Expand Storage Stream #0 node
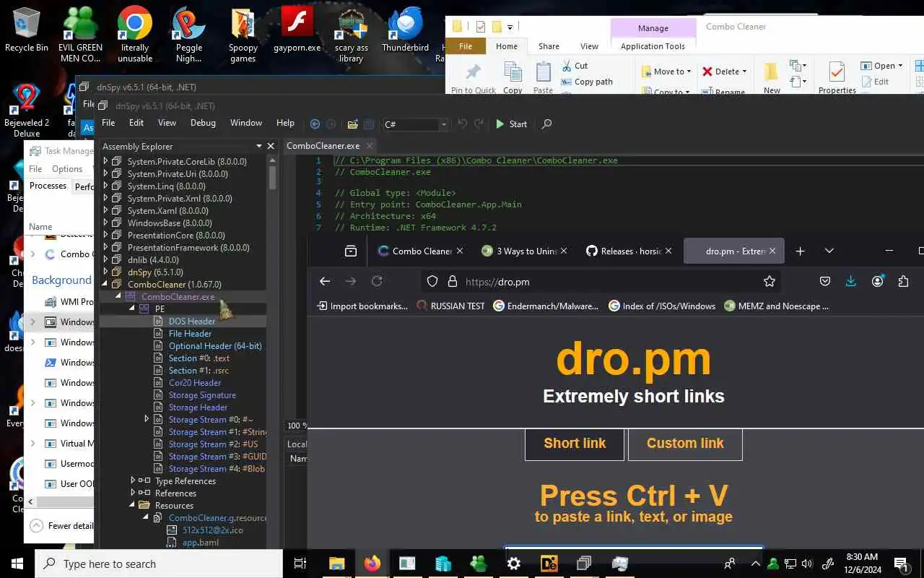 (x=147, y=419)
